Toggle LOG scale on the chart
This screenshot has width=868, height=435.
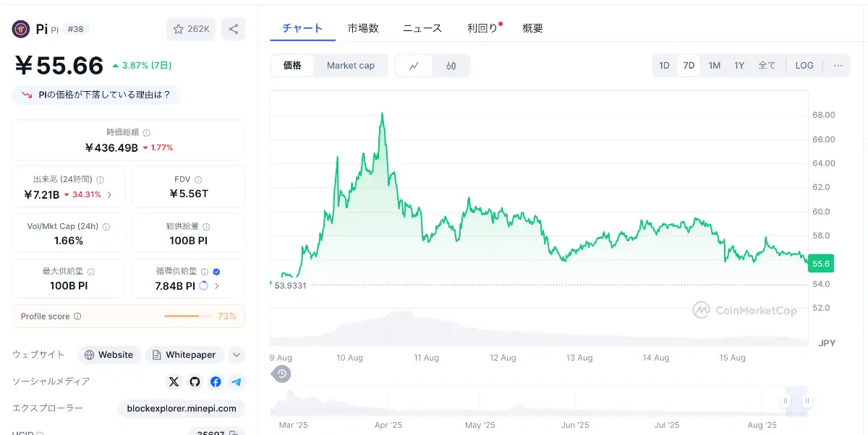point(804,65)
